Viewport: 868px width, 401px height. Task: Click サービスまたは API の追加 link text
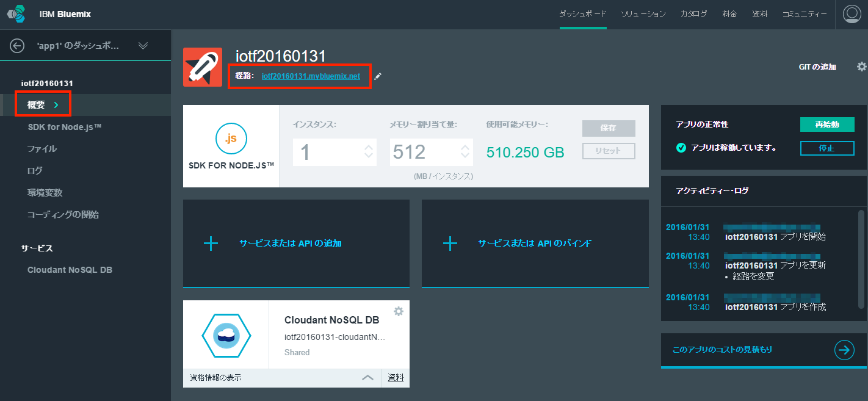(291, 244)
